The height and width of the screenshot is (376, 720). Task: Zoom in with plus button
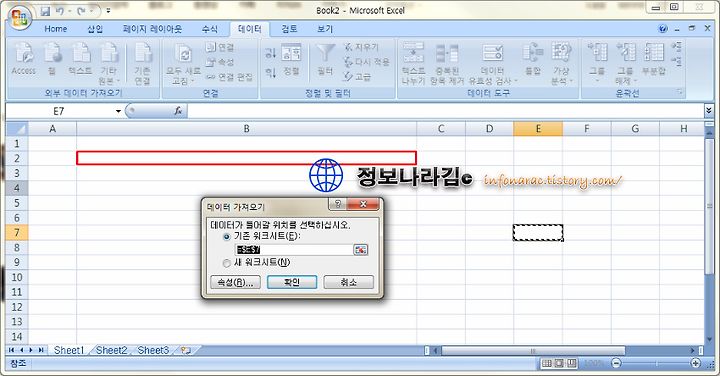point(696,363)
